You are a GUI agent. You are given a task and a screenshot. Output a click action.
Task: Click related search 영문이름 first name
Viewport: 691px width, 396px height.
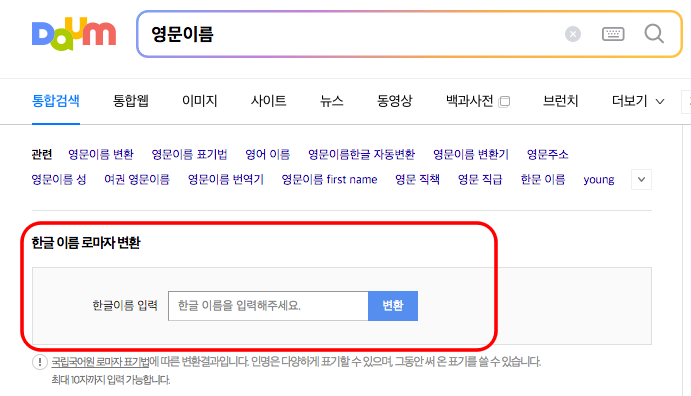329,179
